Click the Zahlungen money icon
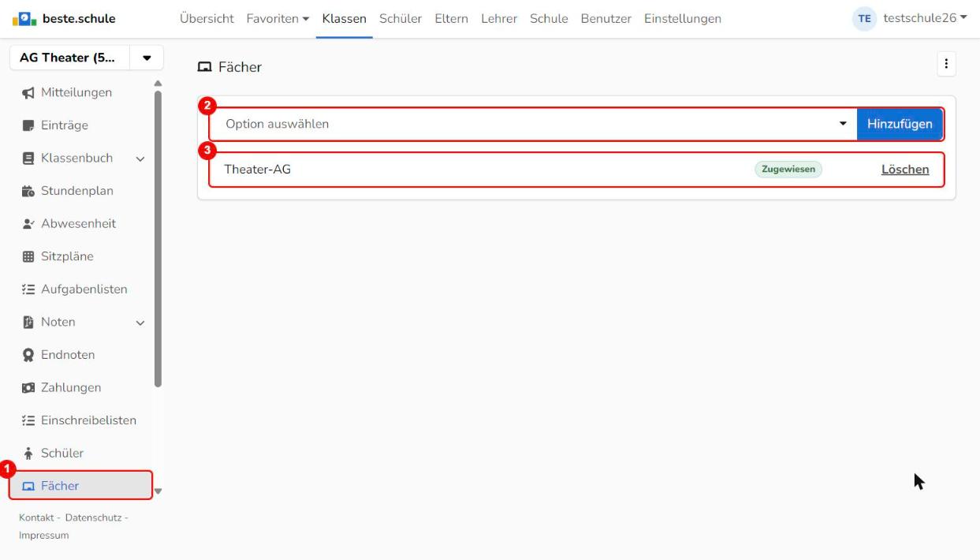 tap(28, 388)
